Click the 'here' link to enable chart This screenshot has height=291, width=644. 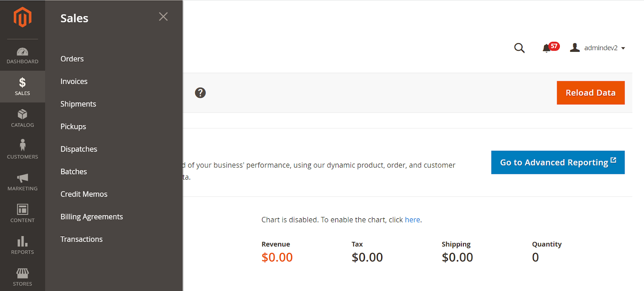pyautogui.click(x=412, y=220)
